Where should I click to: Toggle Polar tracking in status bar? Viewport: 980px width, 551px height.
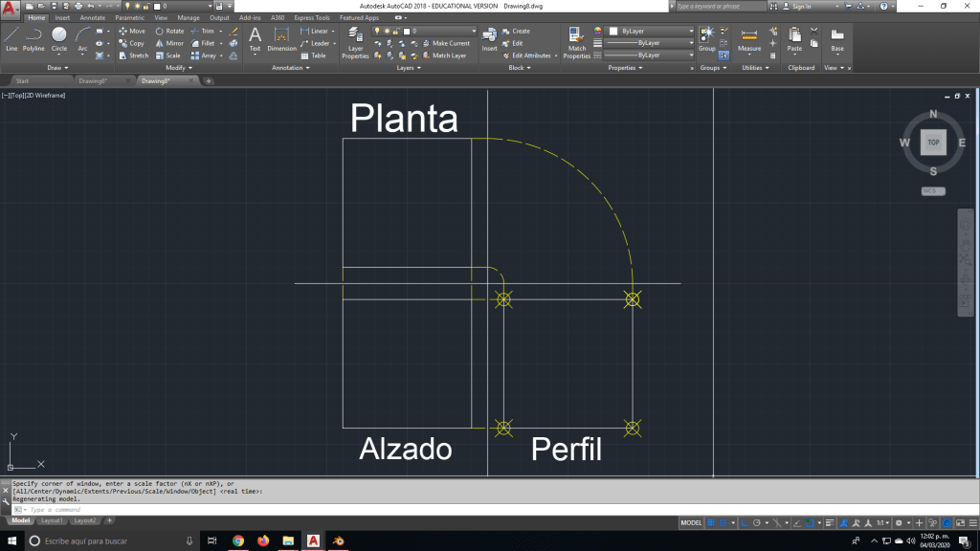(x=756, y=523)
